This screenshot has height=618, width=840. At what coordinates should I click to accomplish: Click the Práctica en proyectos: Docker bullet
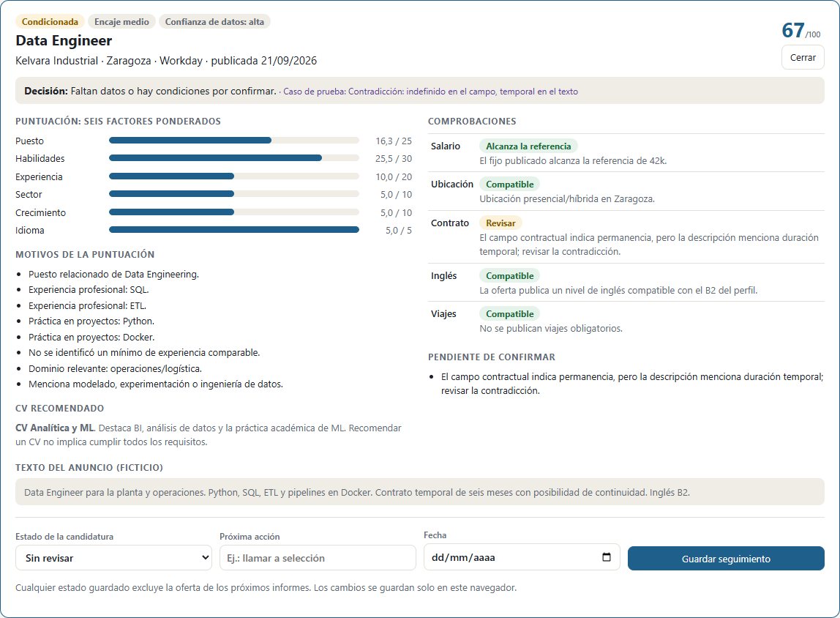pyautogui.click(x=91, y=337)
